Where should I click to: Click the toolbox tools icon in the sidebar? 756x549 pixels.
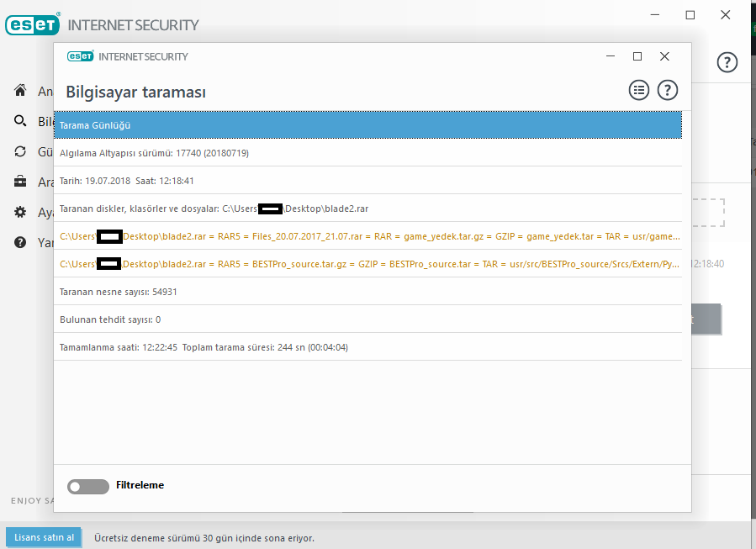pyautogui.click(x=20, y=182)
